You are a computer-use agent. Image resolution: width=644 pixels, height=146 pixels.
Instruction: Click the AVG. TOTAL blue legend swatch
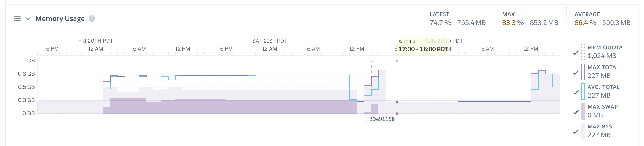(x=583, y=91)
